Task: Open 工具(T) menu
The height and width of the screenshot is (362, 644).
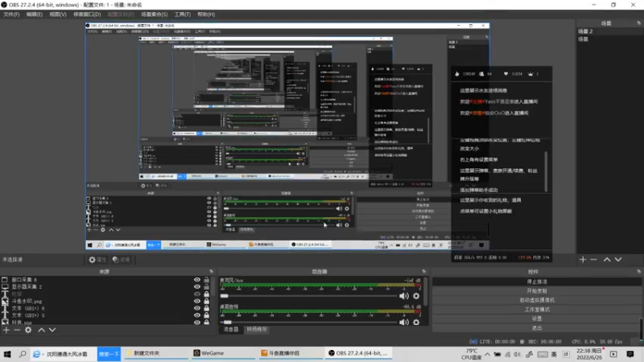Action: [183, 14]
